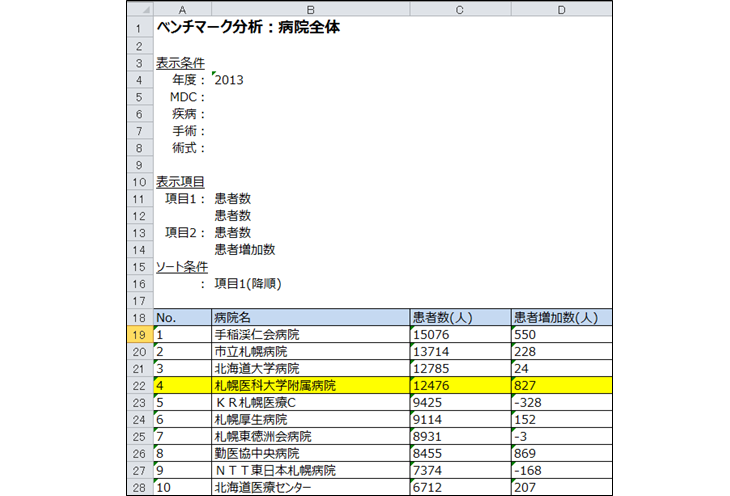Select the 勤医協中央病院 cell
The image size is (730, 496).
(x=311, y=454)
